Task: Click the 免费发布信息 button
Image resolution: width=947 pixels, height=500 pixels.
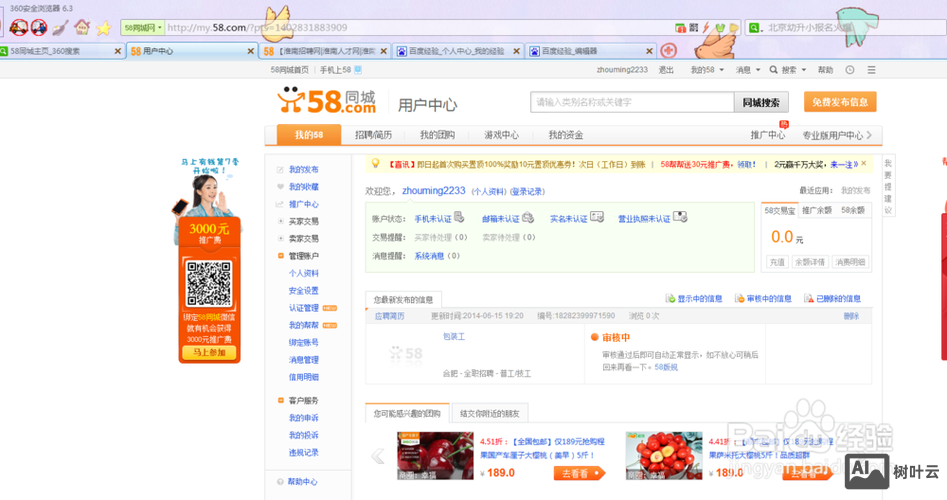Action: click(839, 102)
